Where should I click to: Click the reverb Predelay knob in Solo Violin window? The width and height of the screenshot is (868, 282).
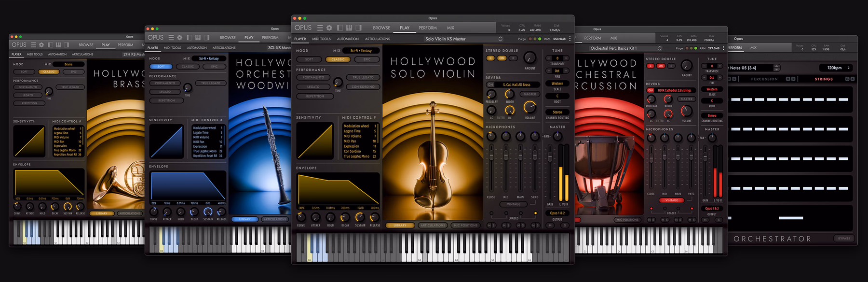pyautogui.click(x=491, y=94)
